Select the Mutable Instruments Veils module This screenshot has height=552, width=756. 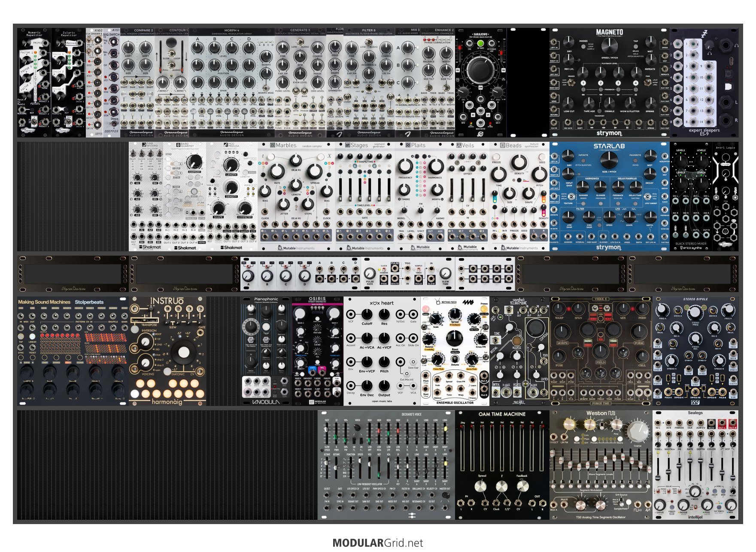[x=468, y=196]
